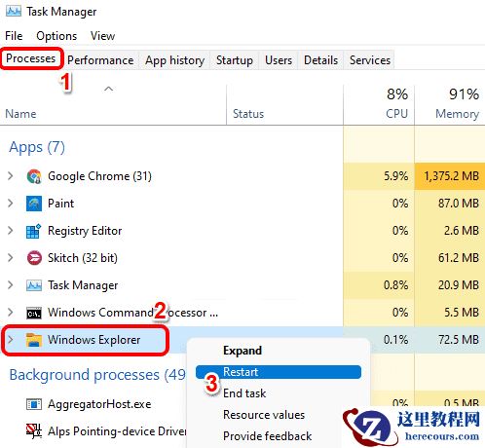Select the Task Manager process name
This screenshot has width=485, height=448.
pyautogui.click(x=83, y=285)
